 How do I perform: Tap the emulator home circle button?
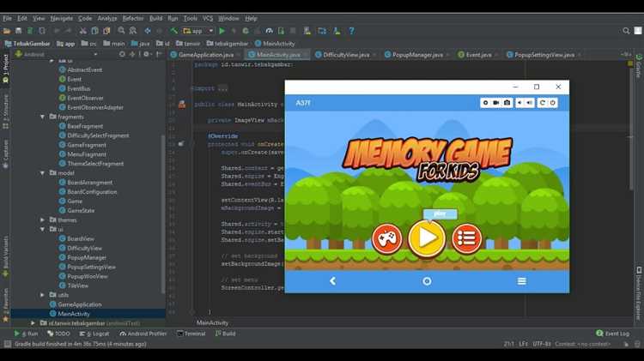tap(427, 281)
